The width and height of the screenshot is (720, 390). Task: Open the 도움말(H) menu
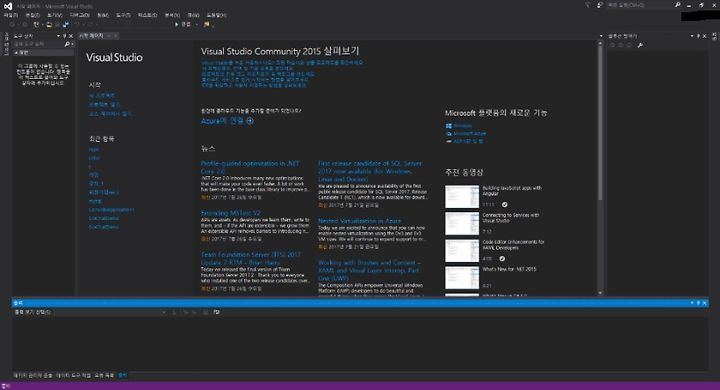216,15
